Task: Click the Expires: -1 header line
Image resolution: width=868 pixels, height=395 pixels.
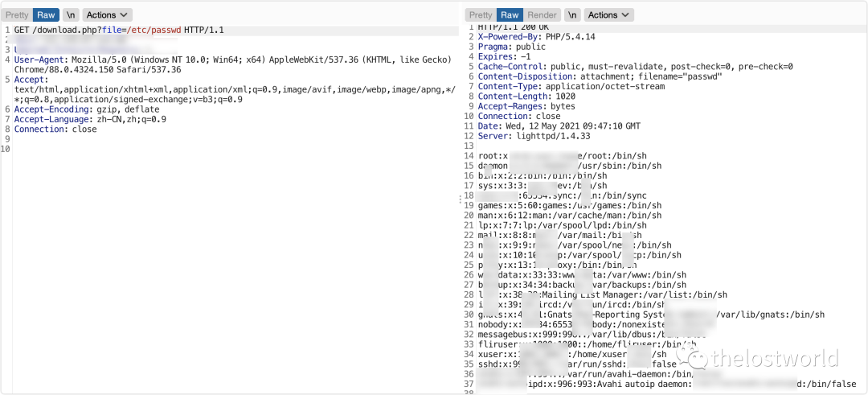Action: tap(504, 56)
